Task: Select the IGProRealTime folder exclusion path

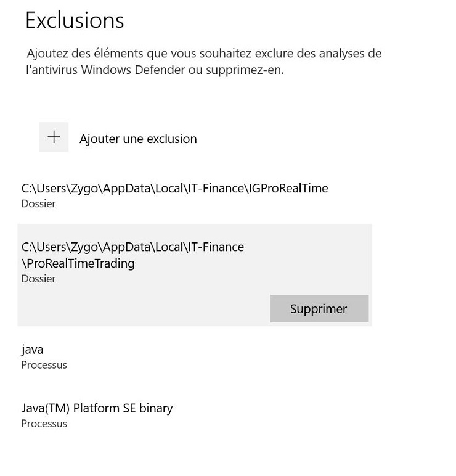Action: (x=174, y=188)
